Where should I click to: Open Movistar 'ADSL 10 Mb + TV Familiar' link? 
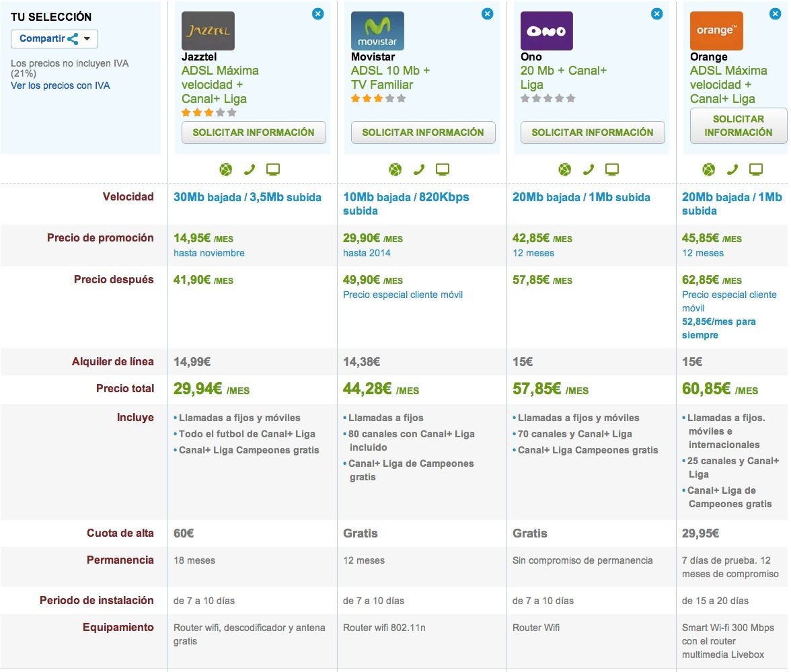pos(390,78)
